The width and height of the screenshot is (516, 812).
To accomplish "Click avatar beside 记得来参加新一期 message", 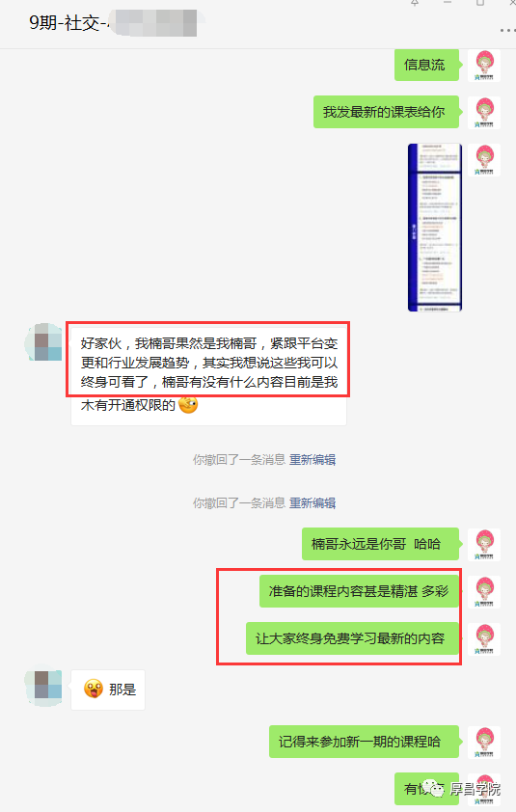I will click(x=484, y=743).
